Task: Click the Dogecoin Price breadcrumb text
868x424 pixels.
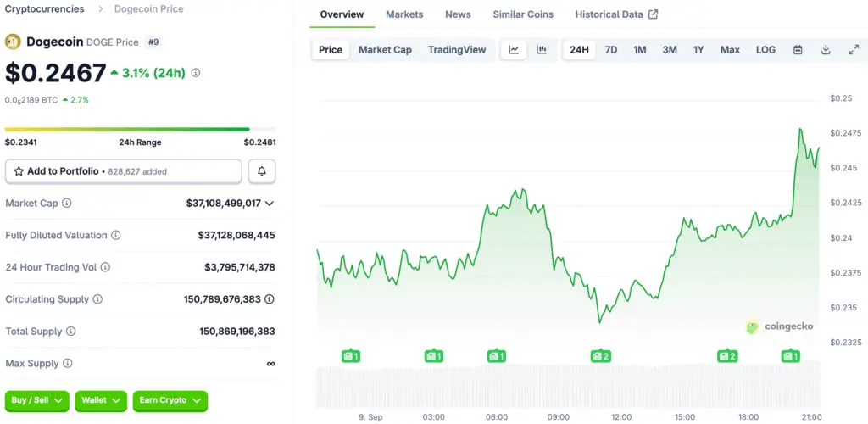Action: click(x=149, y=8)
